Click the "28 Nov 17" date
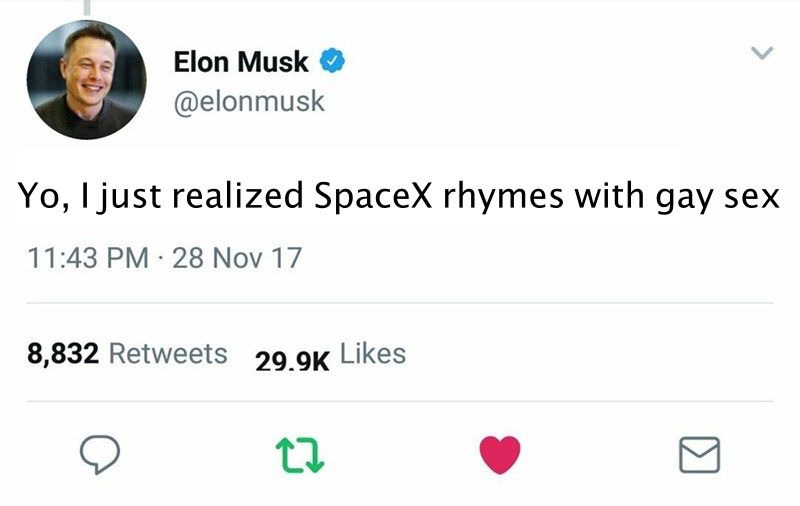The height and width of the screenshot is (506, 800). pos(236,258)
